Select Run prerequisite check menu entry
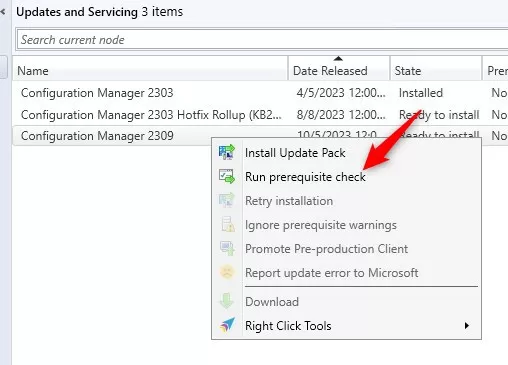Image resolution: width=508 pixels, height=365 pixels. 346,177
